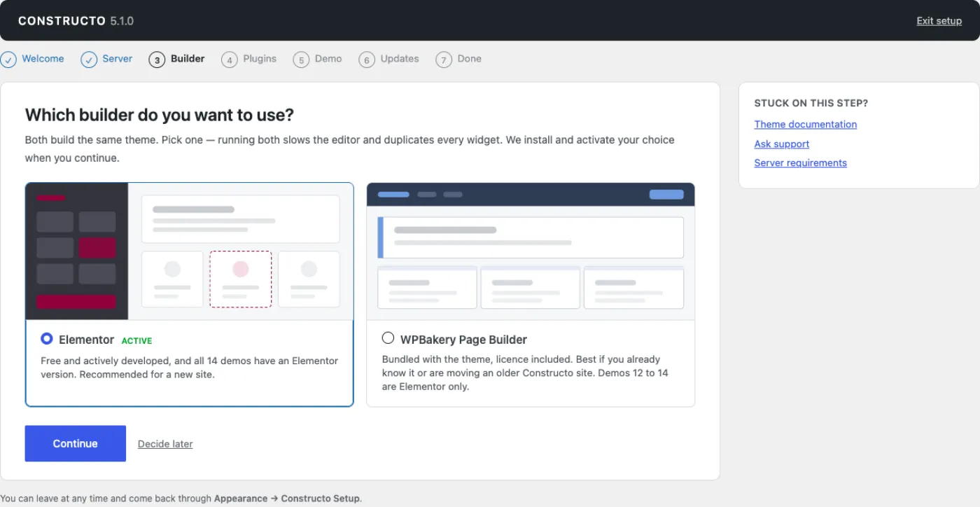Jump to the Plugins step
Screen dimensions: 980x507
(260, 59)
